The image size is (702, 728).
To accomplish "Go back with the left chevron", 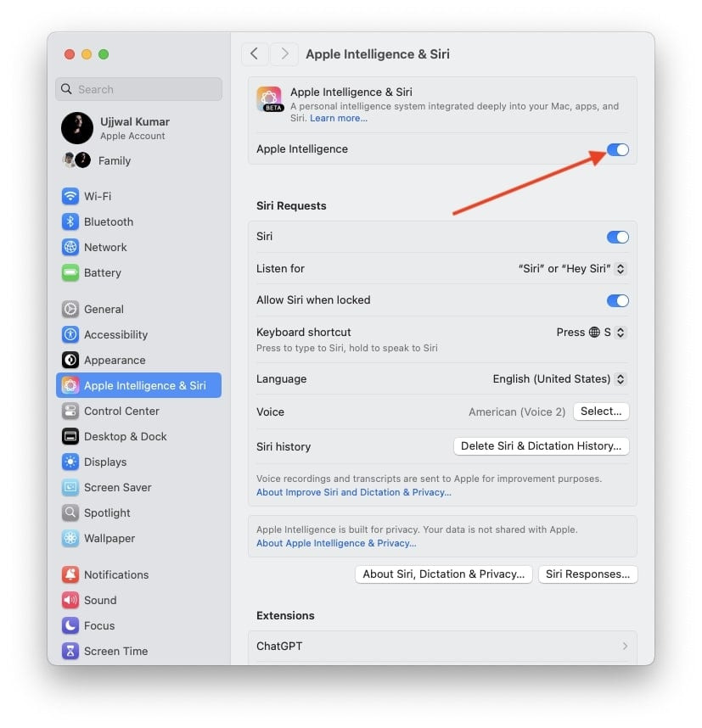I will tap(255, 53).
